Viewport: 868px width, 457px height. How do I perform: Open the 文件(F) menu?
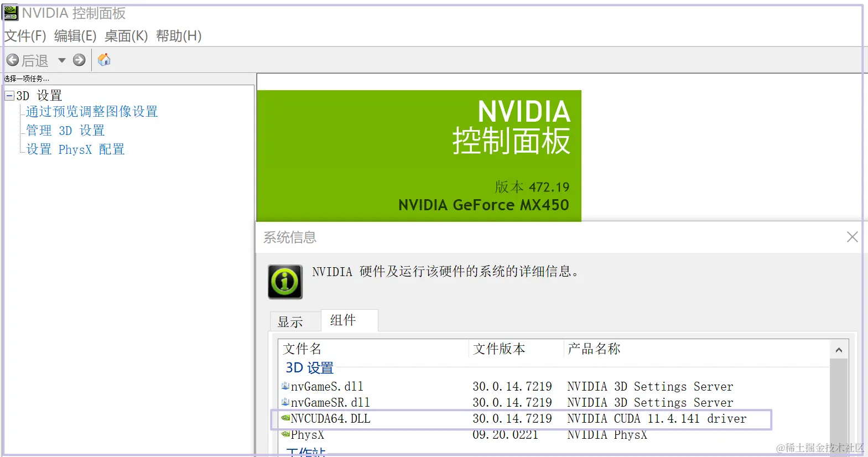pyautogui.click(x=25, y=36)
